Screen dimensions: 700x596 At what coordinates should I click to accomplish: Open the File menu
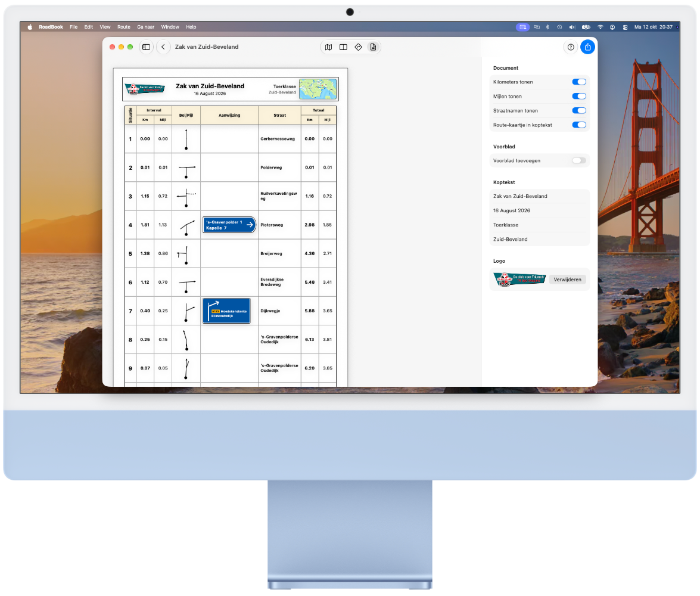(74, 27)
